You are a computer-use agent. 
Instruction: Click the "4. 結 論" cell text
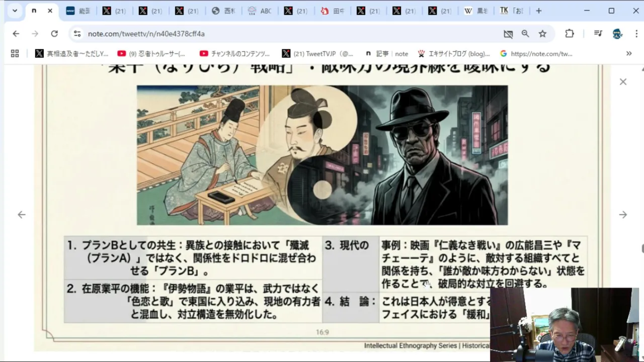(x=350, y=302)
